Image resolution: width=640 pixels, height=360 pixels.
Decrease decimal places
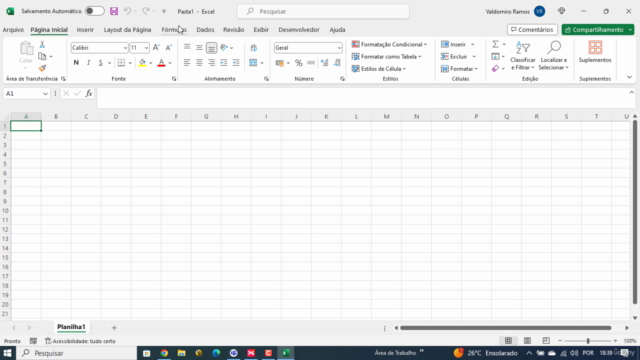pyautogui.click(x=337, y=63)
